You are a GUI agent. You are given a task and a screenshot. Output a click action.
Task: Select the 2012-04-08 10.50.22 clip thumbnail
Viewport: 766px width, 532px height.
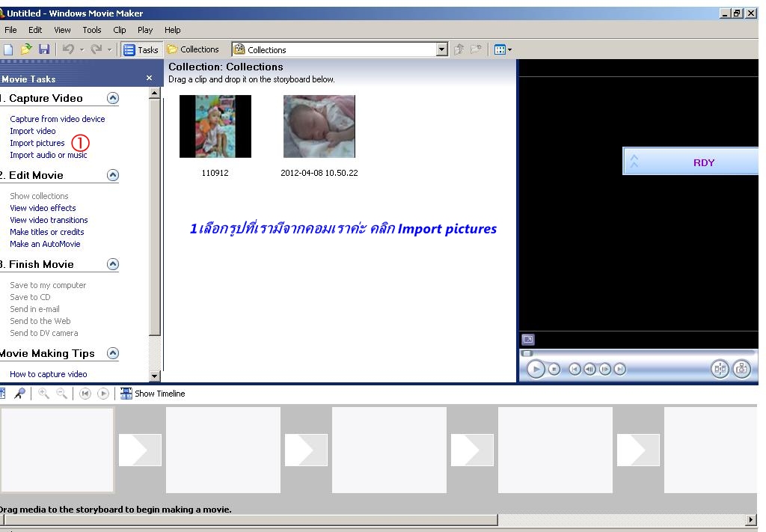pyautogui.click(x=319, y=126)
